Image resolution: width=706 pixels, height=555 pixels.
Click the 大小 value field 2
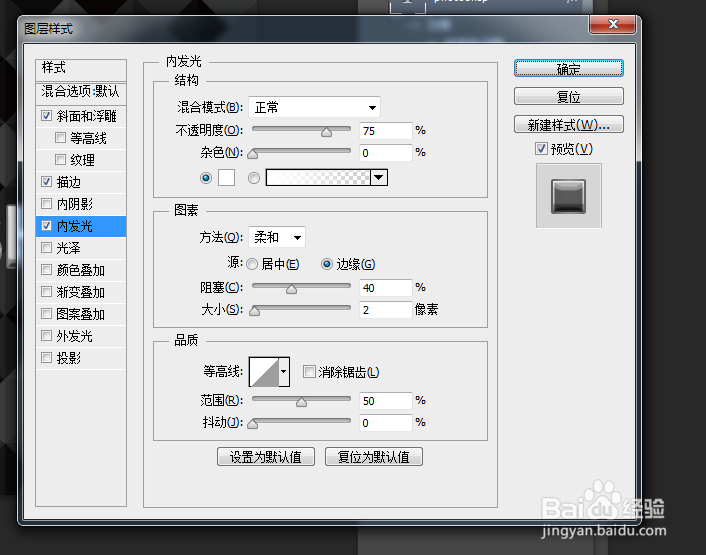[386, 310]
